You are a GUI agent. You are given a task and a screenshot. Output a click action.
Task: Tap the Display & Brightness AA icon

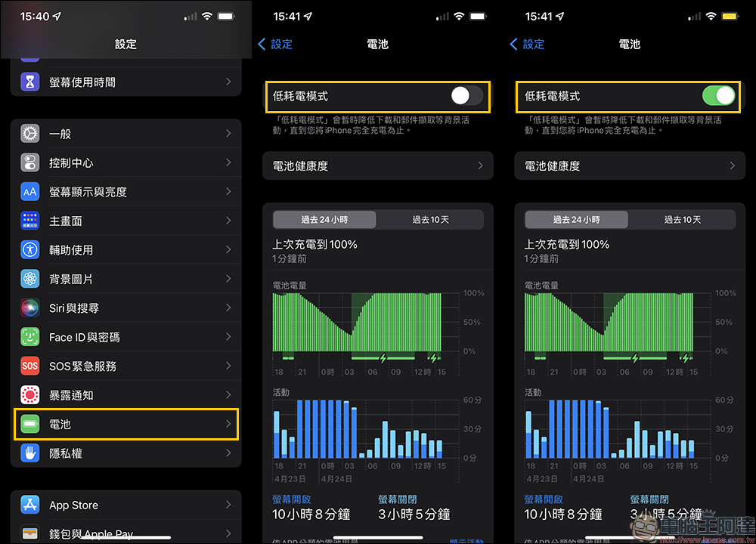(x=30, y=192)
